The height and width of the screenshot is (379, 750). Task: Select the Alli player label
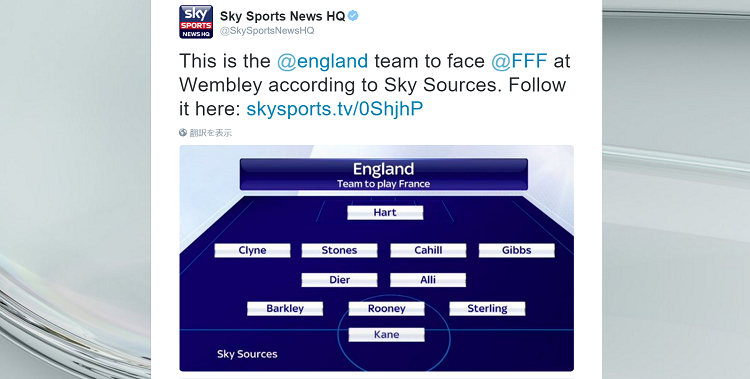pos(428,280)
